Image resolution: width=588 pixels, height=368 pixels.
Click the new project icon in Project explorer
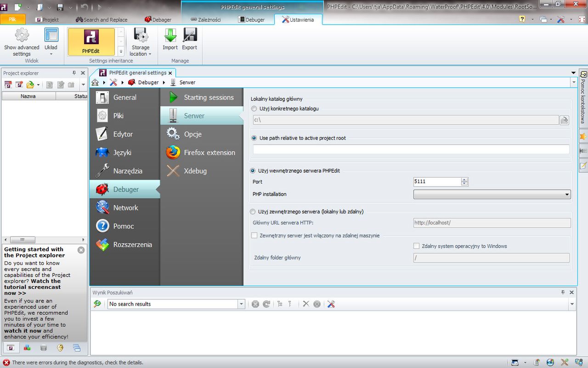(x=8, y=85)
